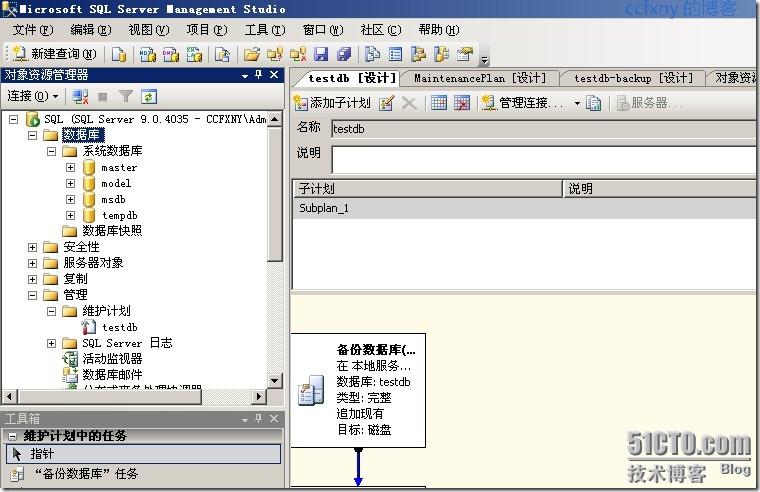Click the Filter funnel icon in Object Explorer
The image size is (760, 492).
pyautogui.click(x=126, y=96)
